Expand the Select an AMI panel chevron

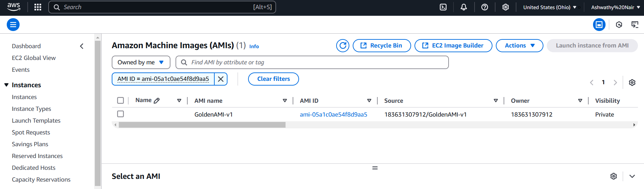(x=632, y=176)
